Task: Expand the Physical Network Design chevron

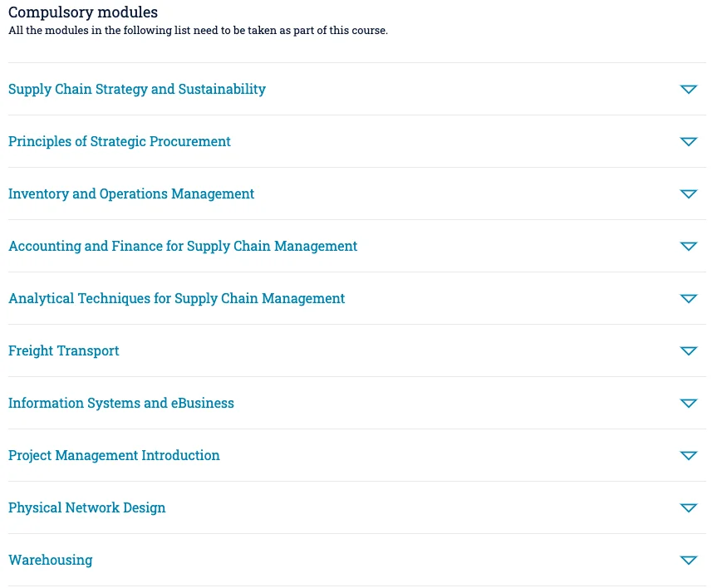Action: coord(688,507)
